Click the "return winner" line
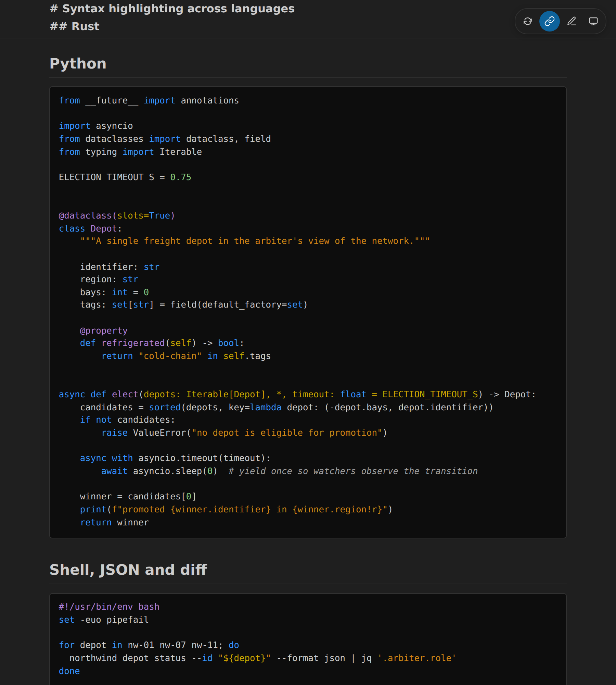This screenshot has width=616, height=685. point(115,523)
